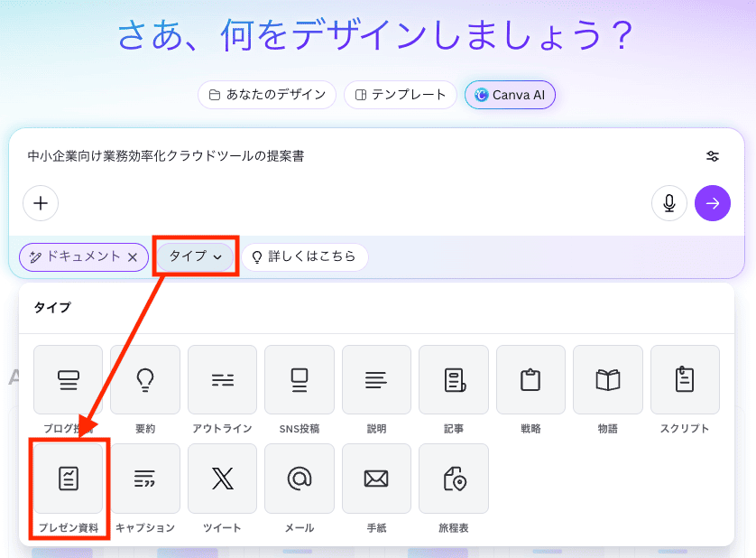This screenshot has width=756, height=558.
Task: Choose the 要約 lightbulb type
Action: (x=145, y=380)
